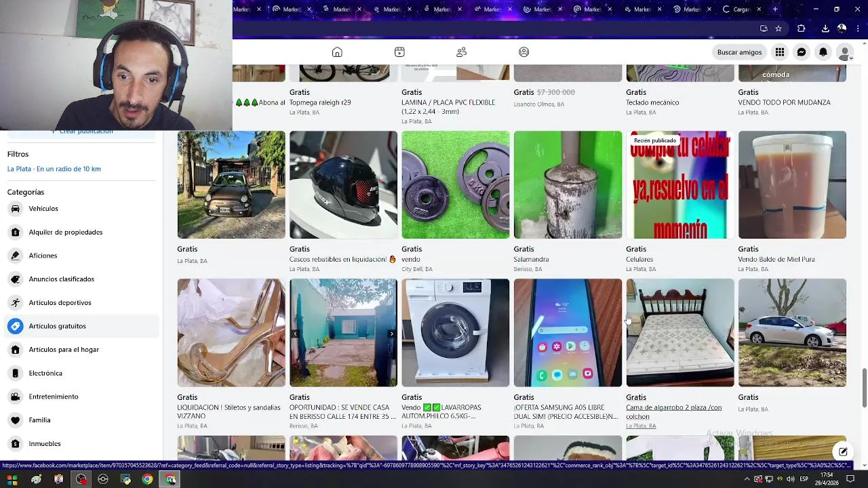Open 'Cama de algarrobo 2 plaza' link
The height and width of the screenshot is (488, 868).
(x=674, y=412)
